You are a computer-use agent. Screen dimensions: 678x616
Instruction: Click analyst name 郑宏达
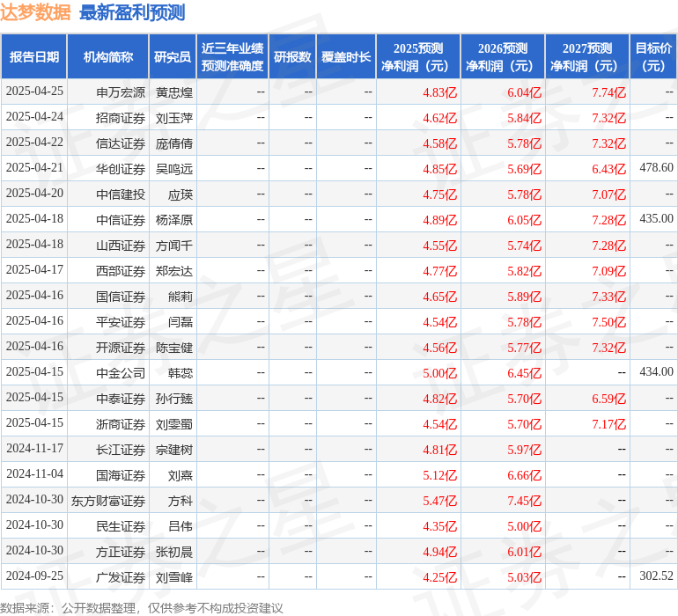click(x=174, y=271)
